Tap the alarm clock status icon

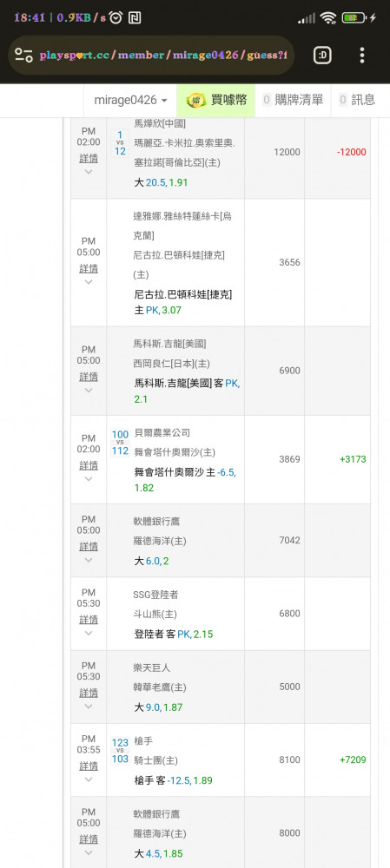pos(116,17)
